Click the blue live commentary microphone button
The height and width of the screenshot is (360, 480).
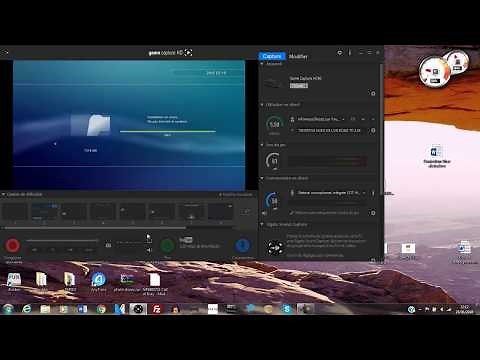pos(242,246)
